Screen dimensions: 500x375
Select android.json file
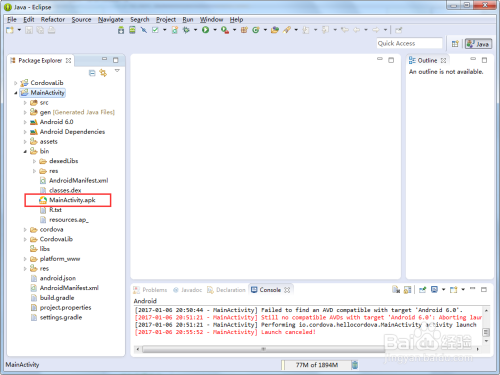click(x=53, y=278)
